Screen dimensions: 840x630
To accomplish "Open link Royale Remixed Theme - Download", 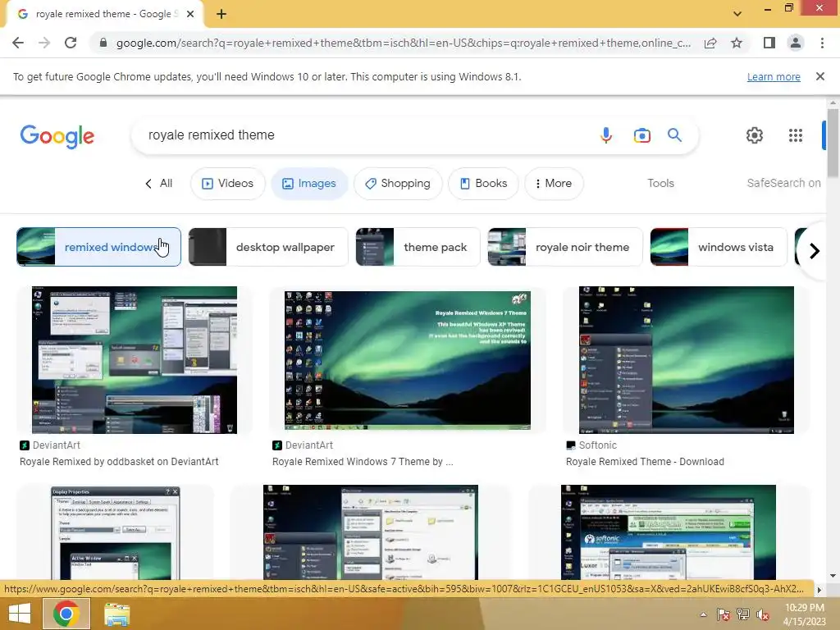I will tap(645, 462).
